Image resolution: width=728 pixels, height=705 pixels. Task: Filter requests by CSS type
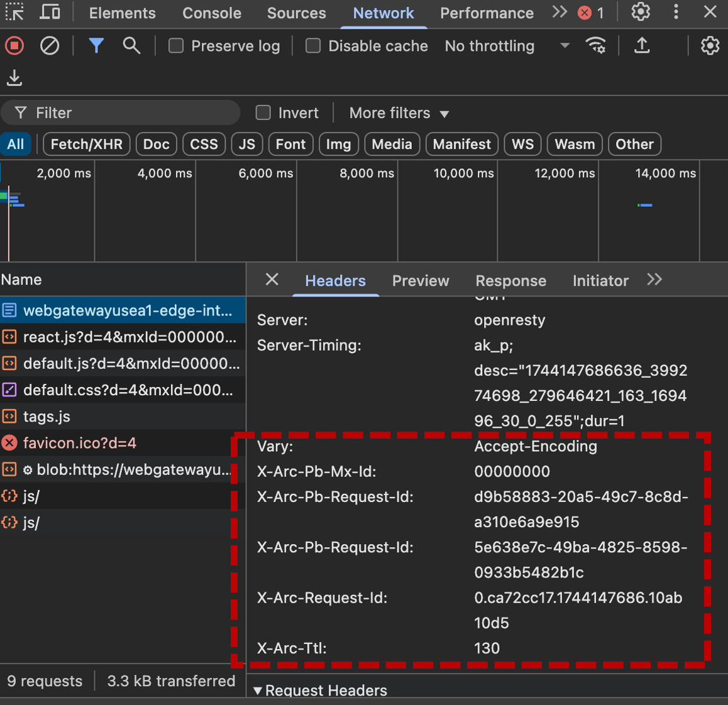coord(204,144)
